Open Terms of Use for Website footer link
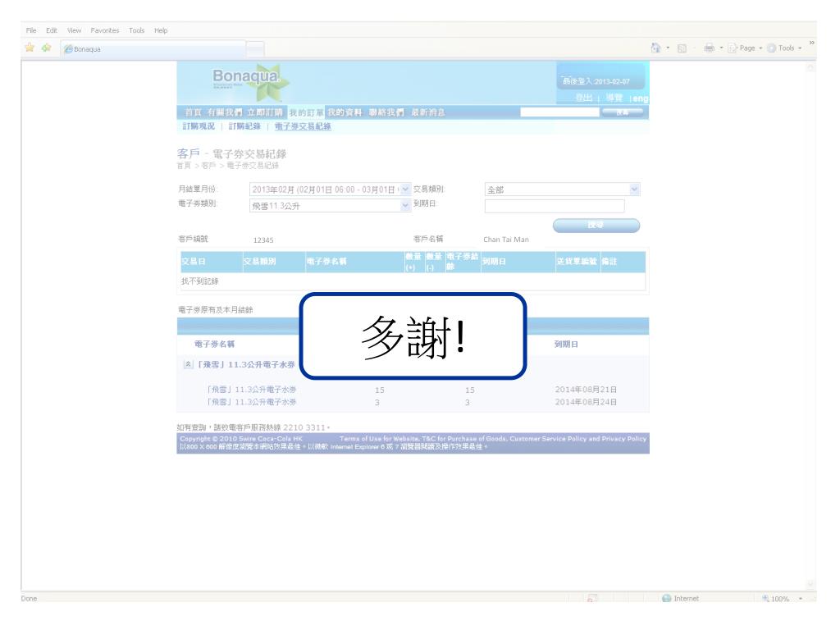 (379, 439)
